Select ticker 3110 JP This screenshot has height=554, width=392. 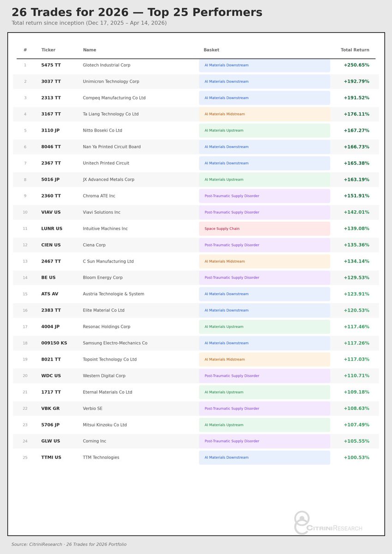[x=50, y=131]
